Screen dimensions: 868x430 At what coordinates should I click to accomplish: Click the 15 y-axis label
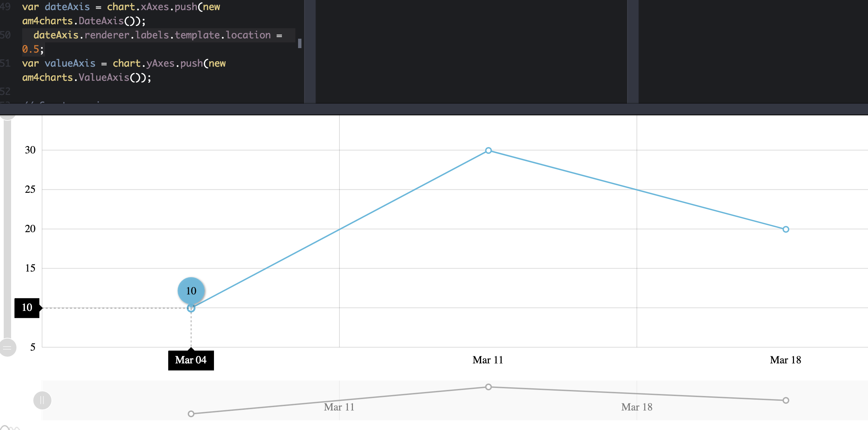coord(30,268)
